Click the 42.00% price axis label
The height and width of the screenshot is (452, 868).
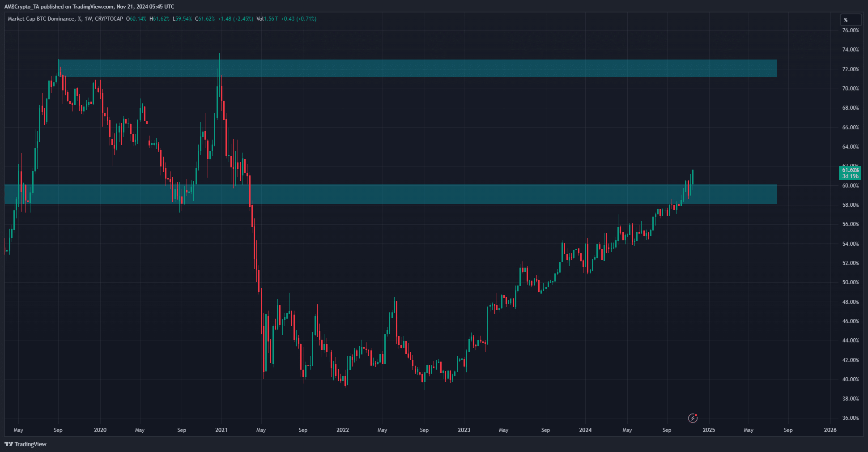851,360
